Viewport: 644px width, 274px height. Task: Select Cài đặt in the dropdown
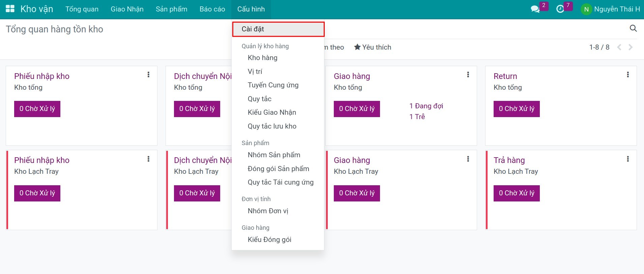click(x=278, y=29)
